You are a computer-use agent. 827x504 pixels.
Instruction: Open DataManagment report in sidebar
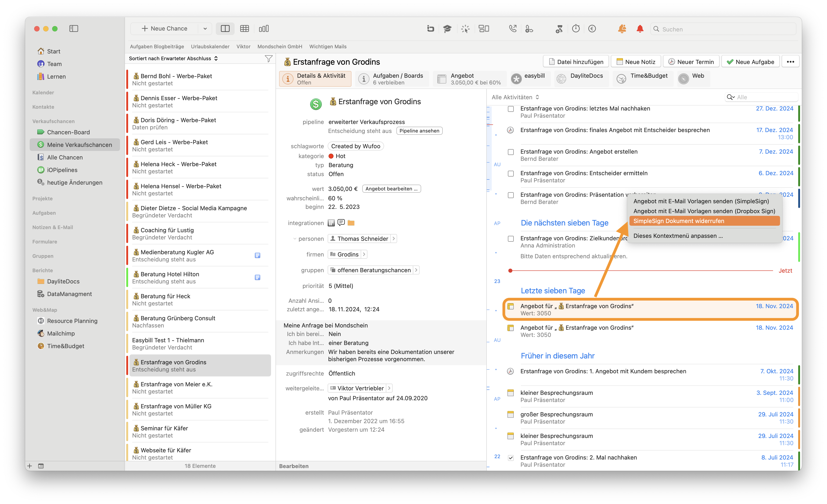coord(69,294)
